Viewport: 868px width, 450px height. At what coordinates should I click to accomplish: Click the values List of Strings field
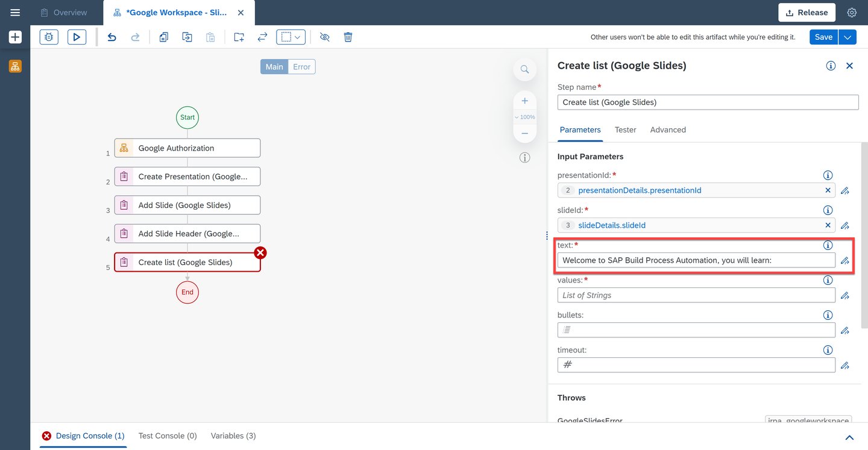[x=696, y=295]
